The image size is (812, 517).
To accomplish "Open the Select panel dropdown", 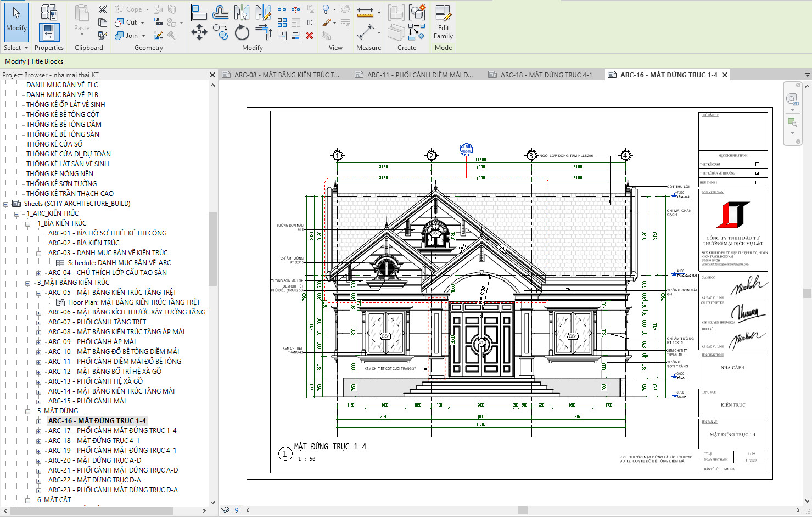I will [16, 48].
